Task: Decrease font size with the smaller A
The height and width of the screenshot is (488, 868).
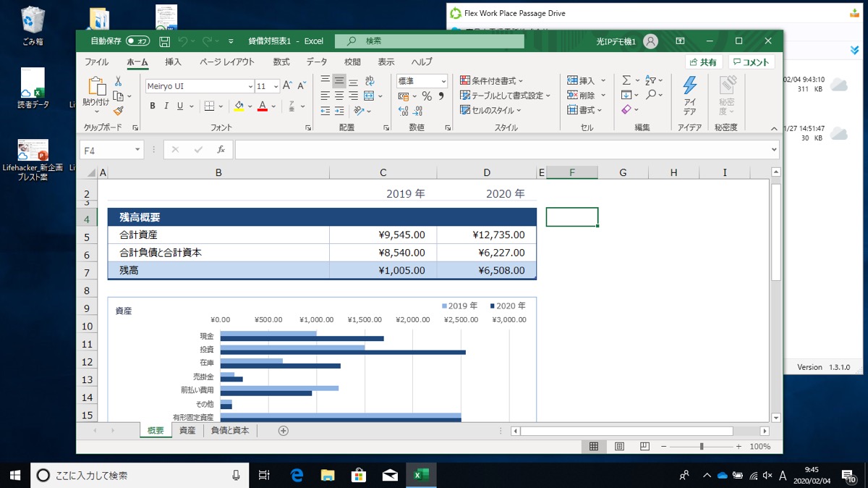Action: pos(301,85)
